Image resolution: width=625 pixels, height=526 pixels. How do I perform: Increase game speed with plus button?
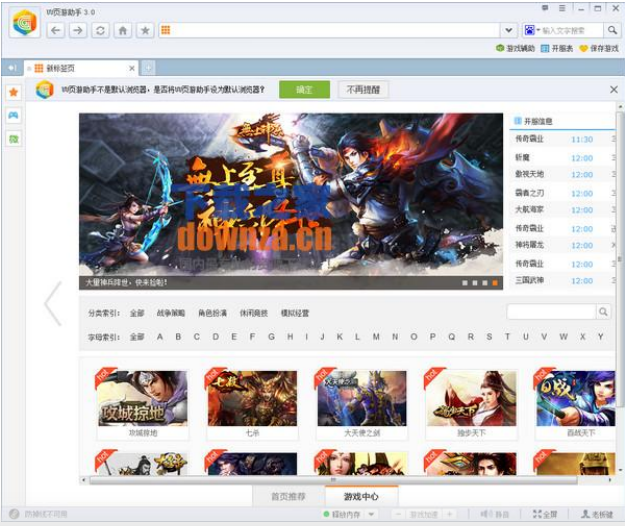(x=450, y=514)
